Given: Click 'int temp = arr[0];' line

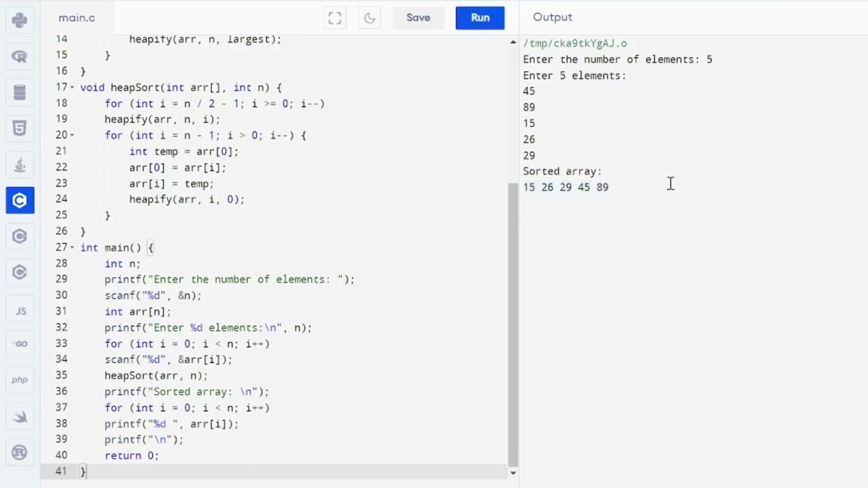Looking at the screenshot, I should (x=184, y=152).
